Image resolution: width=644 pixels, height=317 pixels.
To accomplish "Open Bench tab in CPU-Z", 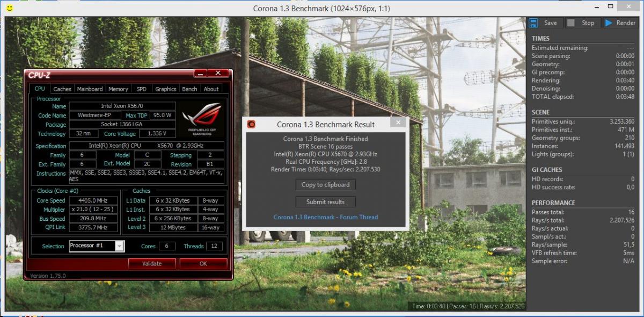I will click(x=189, y=89).
